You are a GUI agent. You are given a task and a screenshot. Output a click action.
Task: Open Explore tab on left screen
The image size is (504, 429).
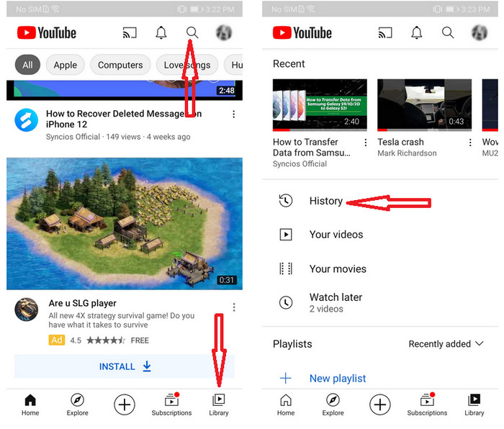(x=78, y=405)
